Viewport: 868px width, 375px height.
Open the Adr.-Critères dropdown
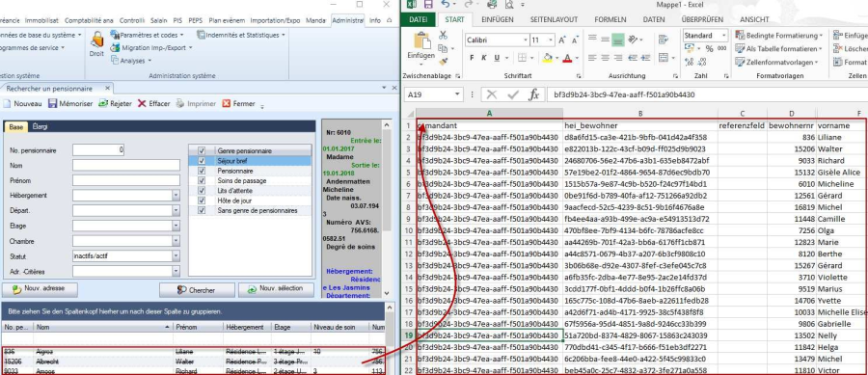click(x=176, y=272)
